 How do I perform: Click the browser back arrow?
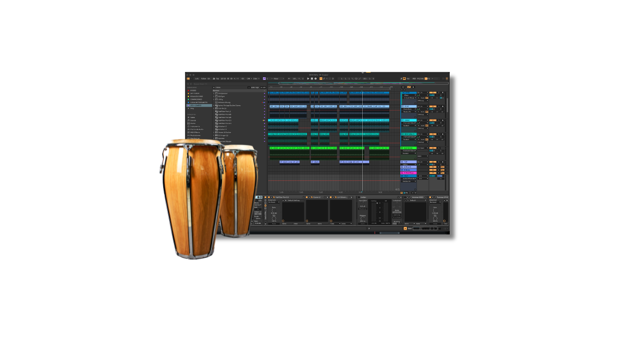188,84
